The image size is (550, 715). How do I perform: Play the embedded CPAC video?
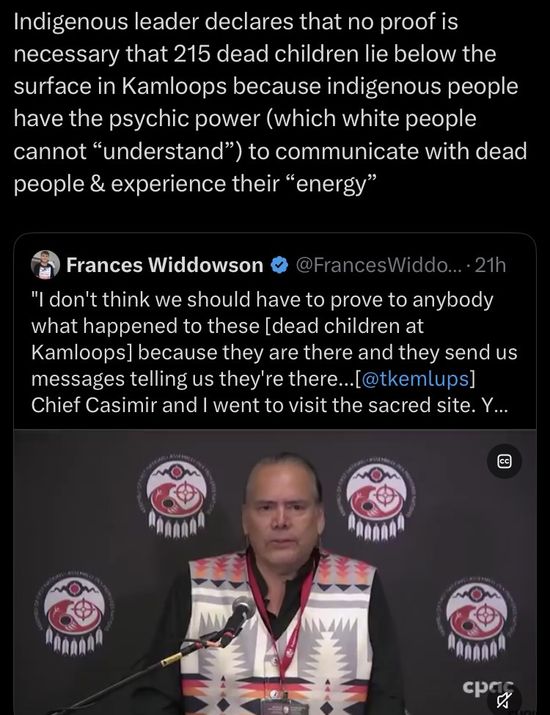275,572
